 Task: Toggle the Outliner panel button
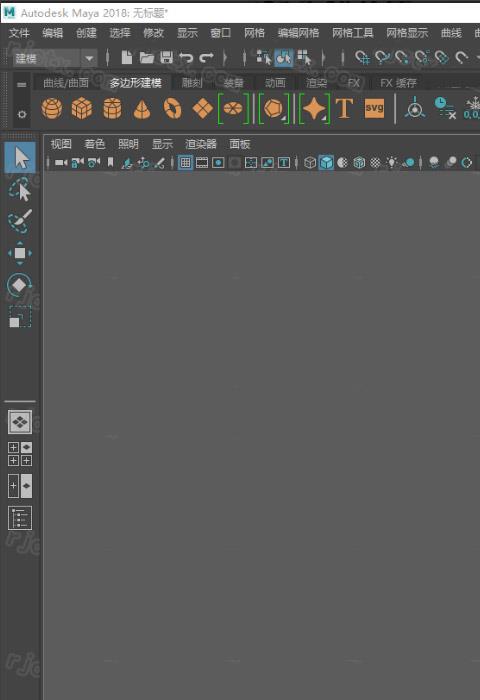pos(20,518)
